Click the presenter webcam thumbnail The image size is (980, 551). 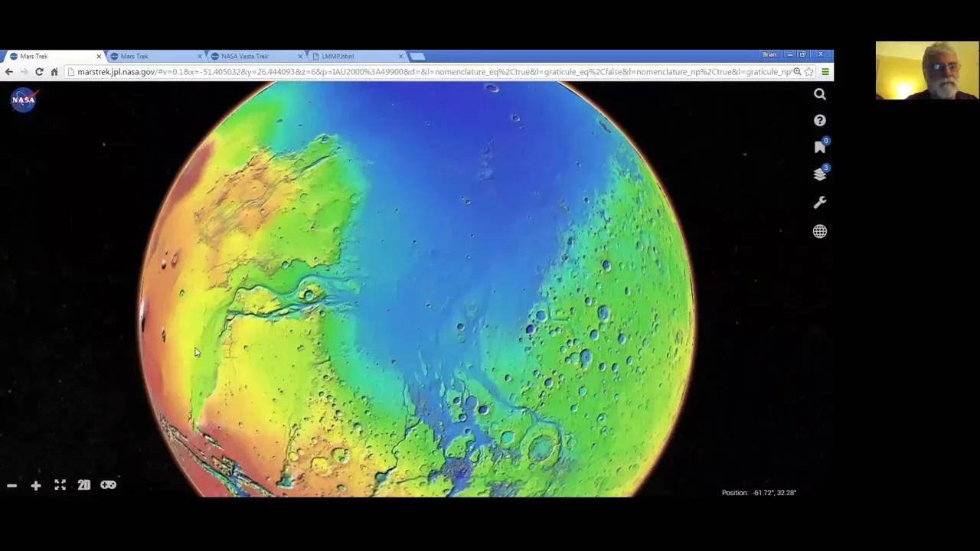point(927,70)
